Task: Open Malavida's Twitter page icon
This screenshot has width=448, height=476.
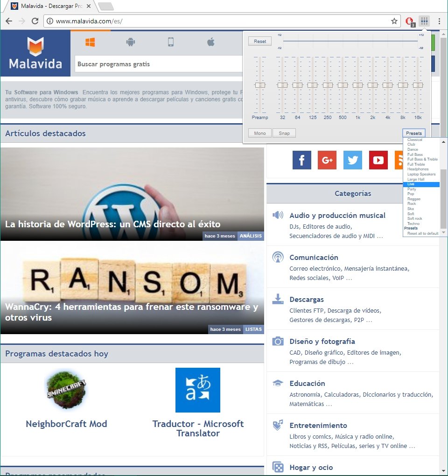Action: pos(353,160)
